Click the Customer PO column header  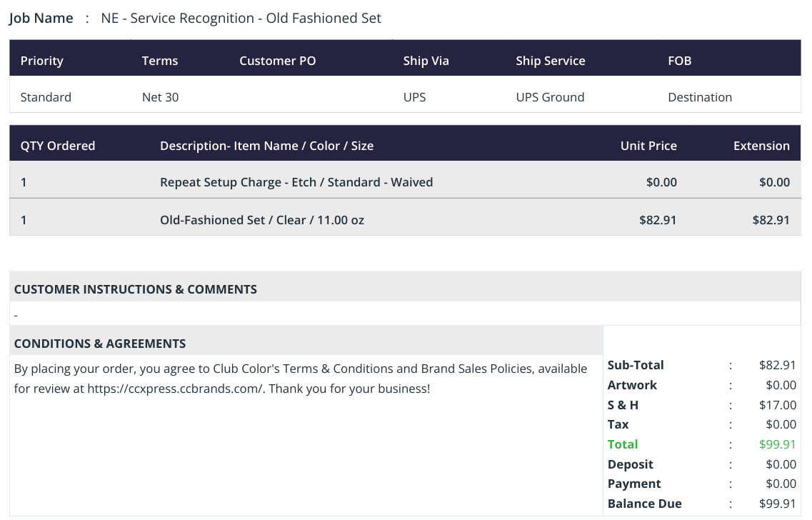click(x=277, y=61)
